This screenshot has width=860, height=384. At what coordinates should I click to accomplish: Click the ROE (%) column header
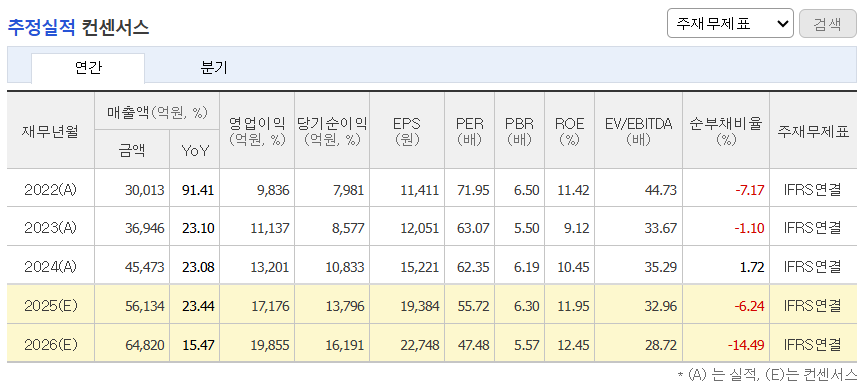tap(569, 131)
